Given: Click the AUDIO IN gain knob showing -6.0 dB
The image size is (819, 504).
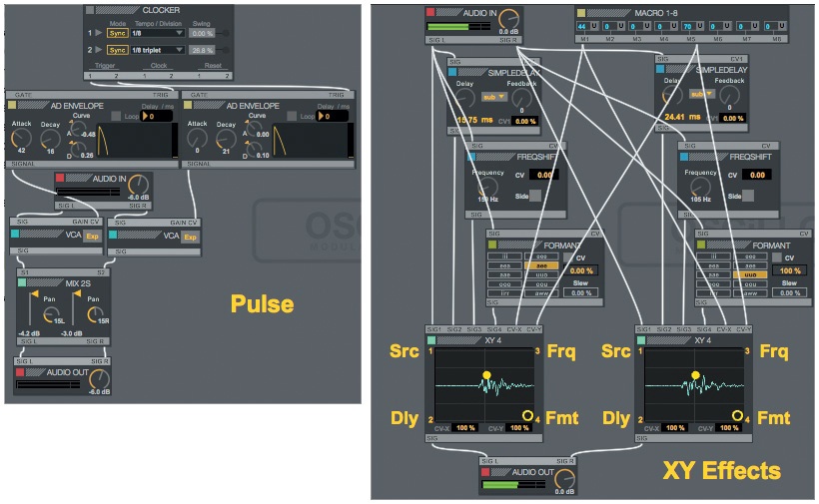Looking at the screenshot, I should (x=139, y=185).
